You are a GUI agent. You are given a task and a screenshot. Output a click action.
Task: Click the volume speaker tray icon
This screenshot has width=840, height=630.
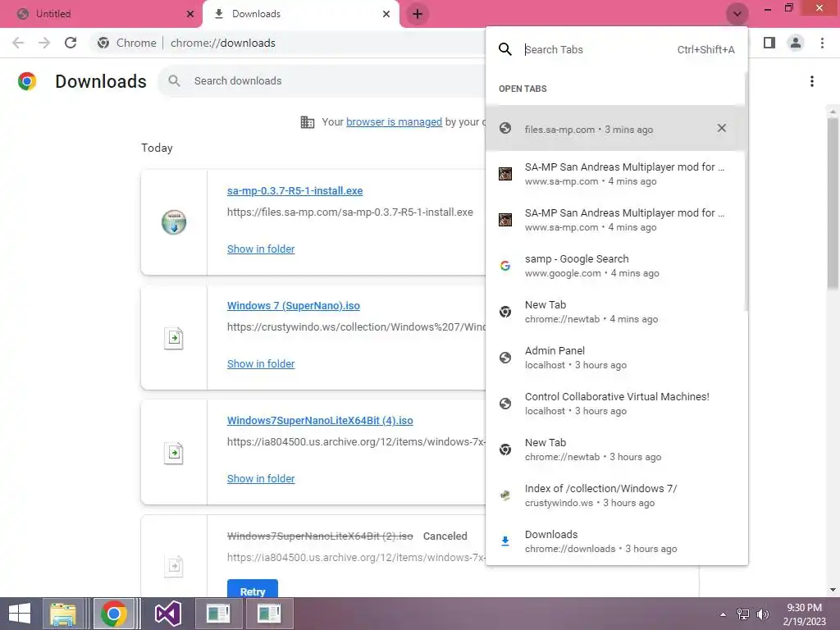pyautogui.click(x=762, y=614)
